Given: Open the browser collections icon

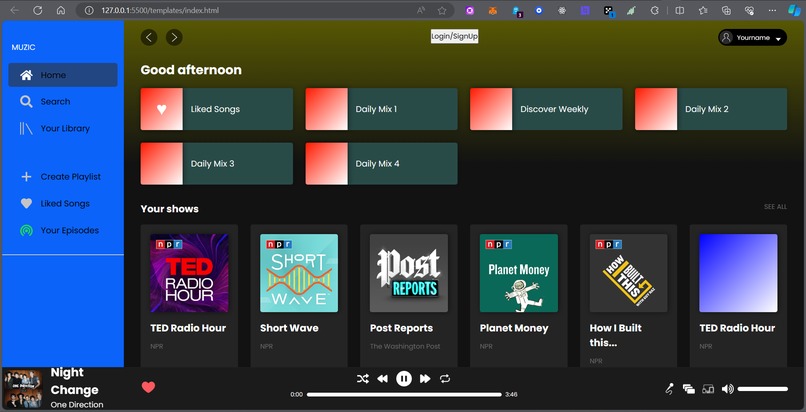Looking at the screenshot, I should [726, 10].
